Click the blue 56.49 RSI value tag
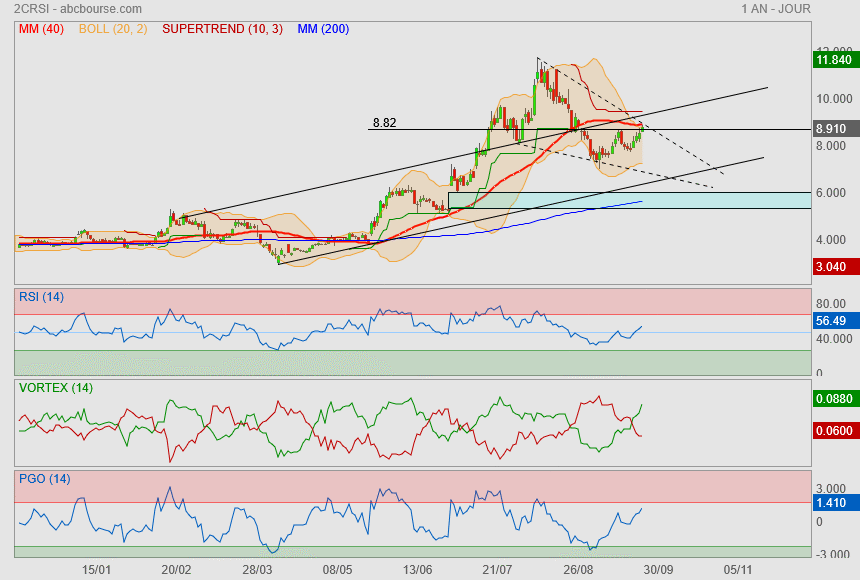860x580 pixels. pos(834,322)
